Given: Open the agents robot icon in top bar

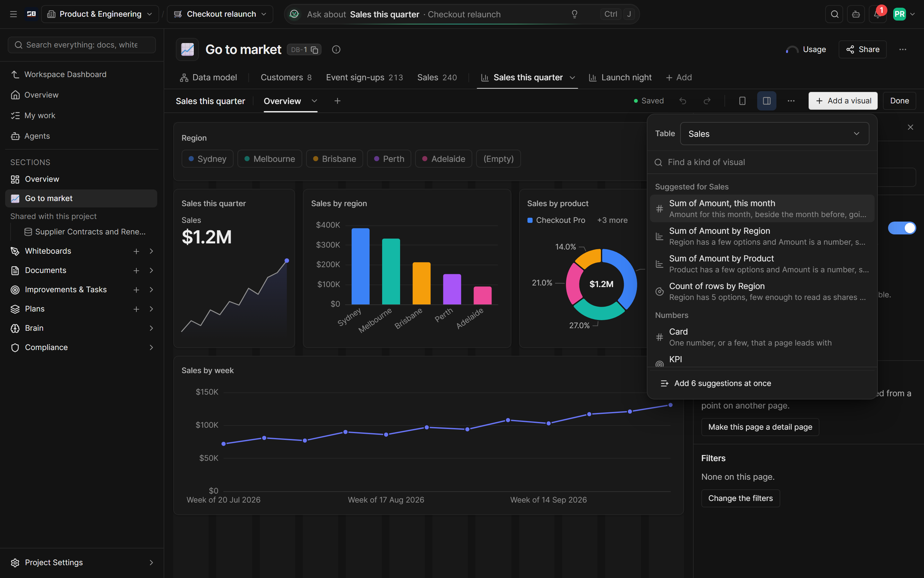Looking at the screenshot, I should click(x=856, y=14).
